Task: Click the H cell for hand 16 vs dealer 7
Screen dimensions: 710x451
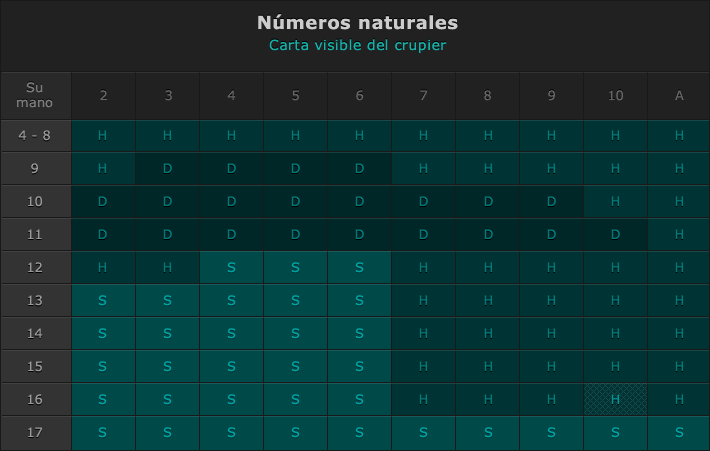Action: [x=424, y=400]
